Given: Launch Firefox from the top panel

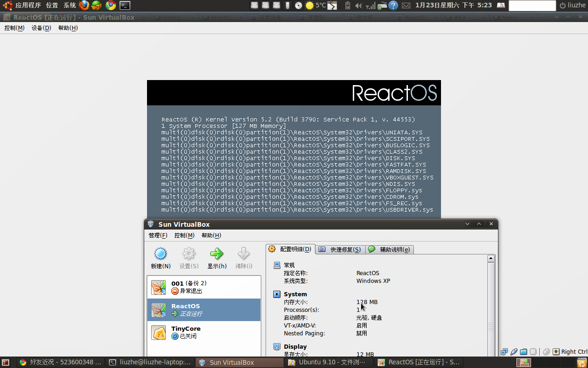Looking at the screenshot, I should pyautogui.click(x=84, y=6).
